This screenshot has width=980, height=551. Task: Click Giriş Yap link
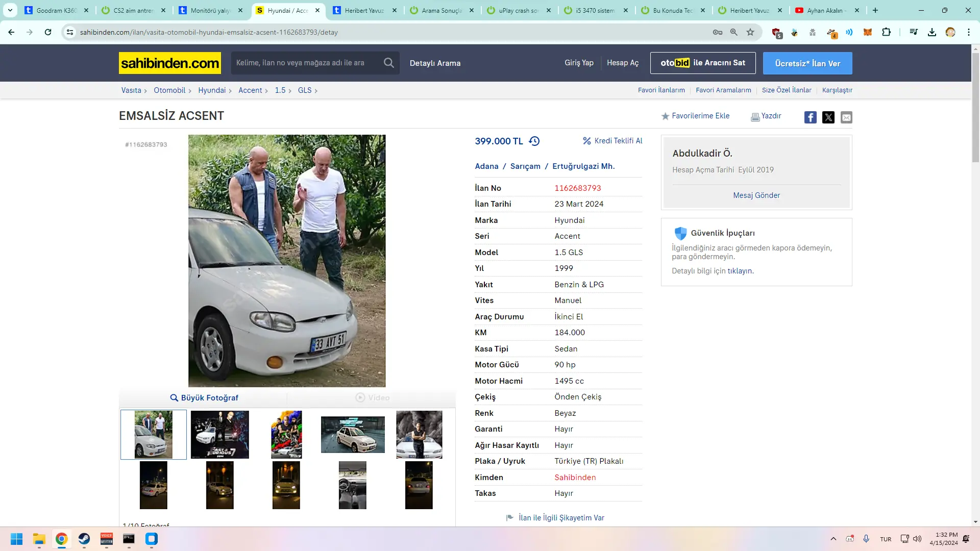tap(579, 63)
